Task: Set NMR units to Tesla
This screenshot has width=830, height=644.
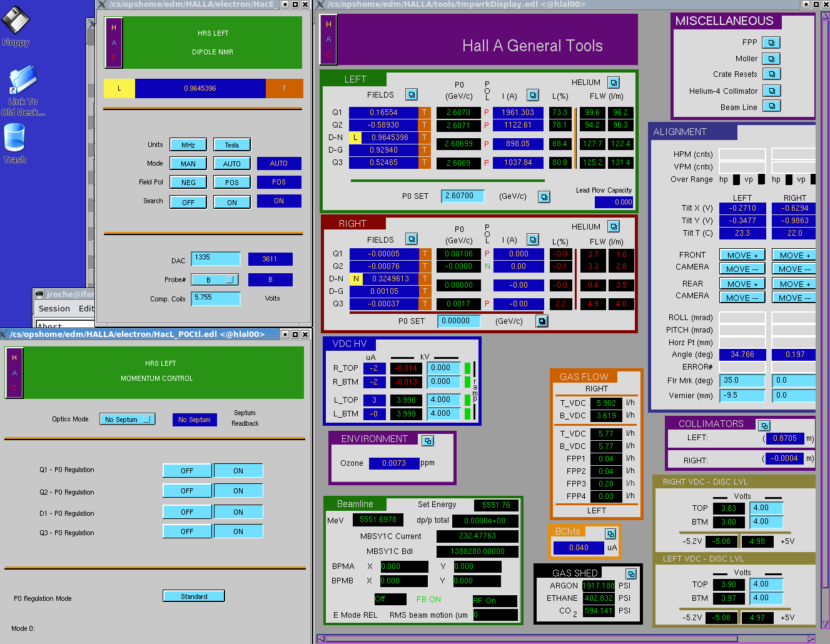Action: tap(231, 144)
